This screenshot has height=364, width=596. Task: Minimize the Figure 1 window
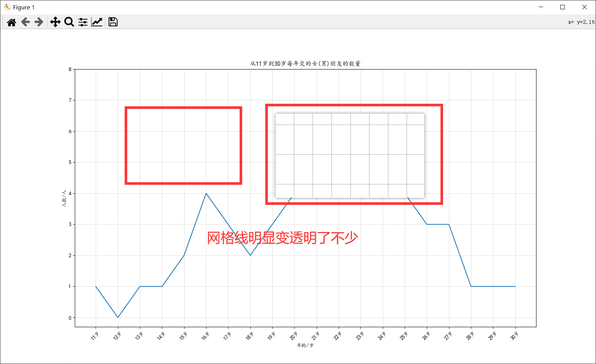pos(541,7)
